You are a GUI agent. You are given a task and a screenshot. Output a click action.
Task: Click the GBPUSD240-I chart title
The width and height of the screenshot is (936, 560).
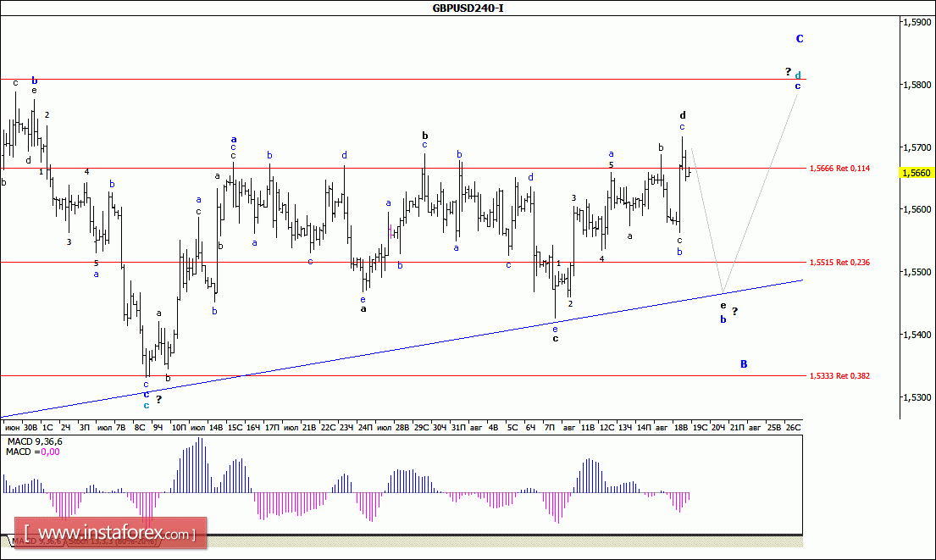468,8
